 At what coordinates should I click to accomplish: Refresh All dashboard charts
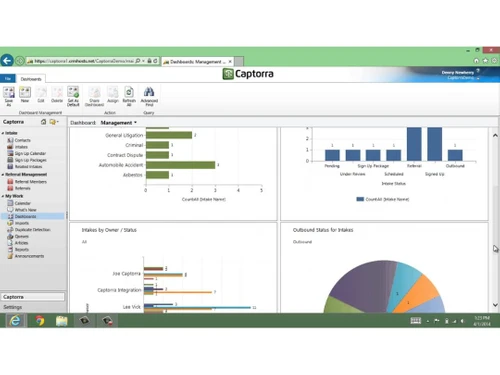point(129,96)
